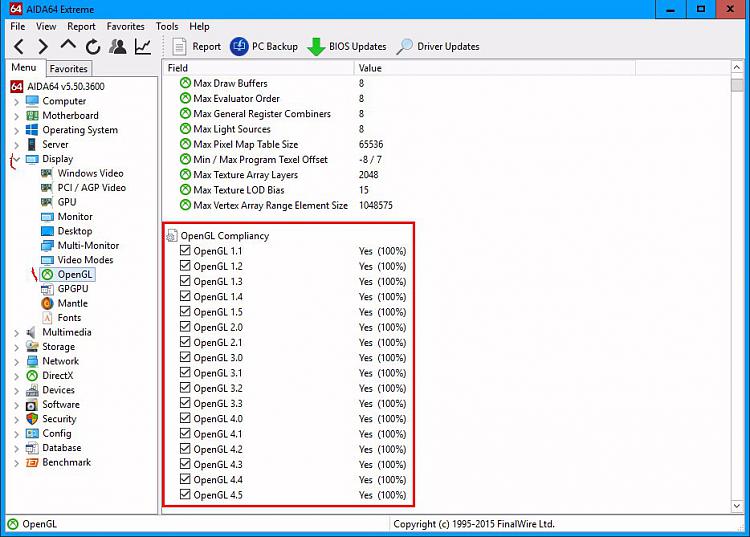Click the BIOS Updates green arrow icon
Image resolution: width=750 pixels, height=537 pixels.
tap(316, 46)
